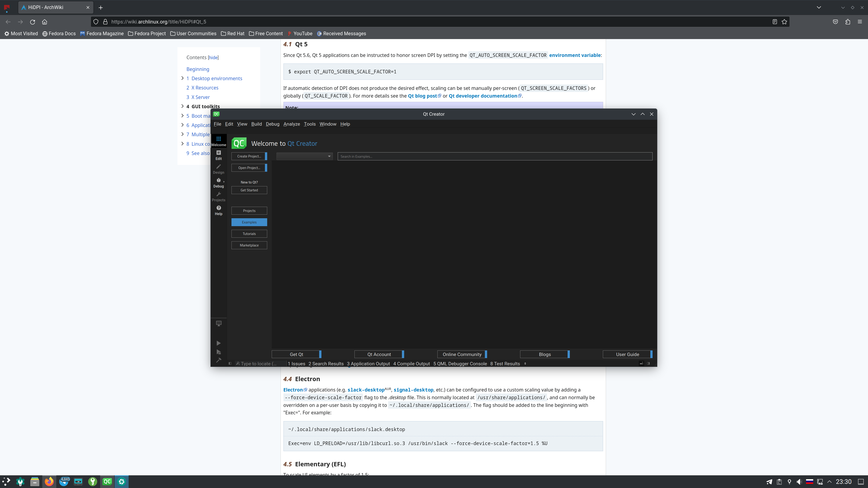Open the Debug menu in Qt Creator menu bar
The height and width of the screenshot is (488, 868).
(x=272, y=124)
